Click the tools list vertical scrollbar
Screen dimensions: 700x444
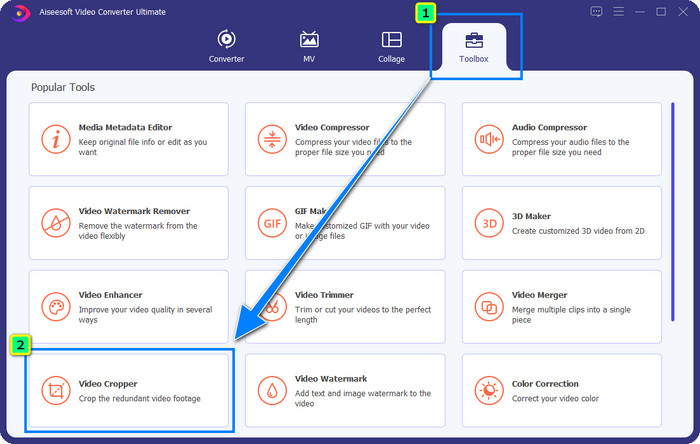pos(673,212)
